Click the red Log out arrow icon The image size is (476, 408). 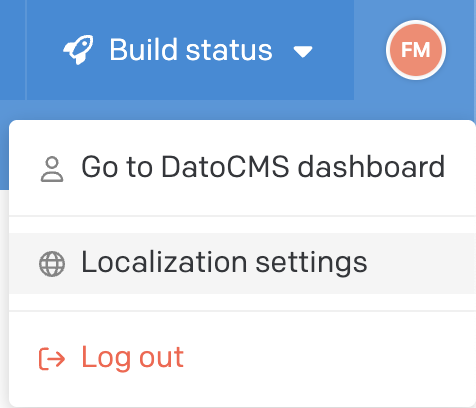click(x=52, y=359)
